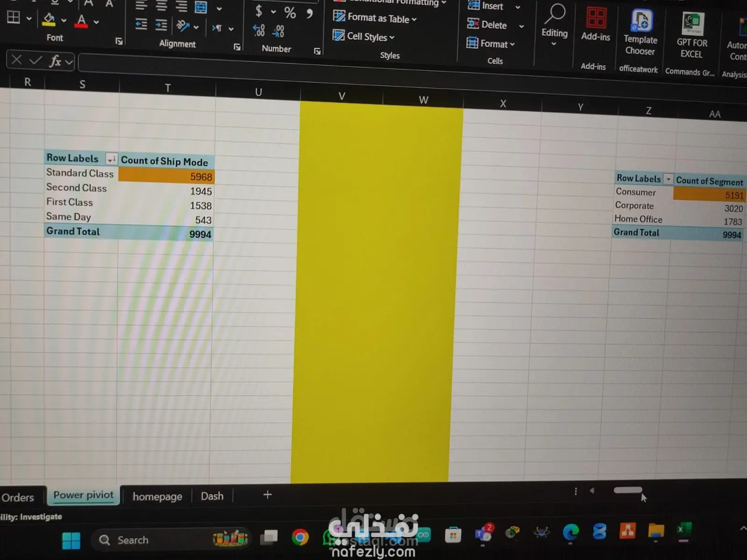This screenshot has width=747, height=560.
Task: Align text to the right
Action: (181, 7)
